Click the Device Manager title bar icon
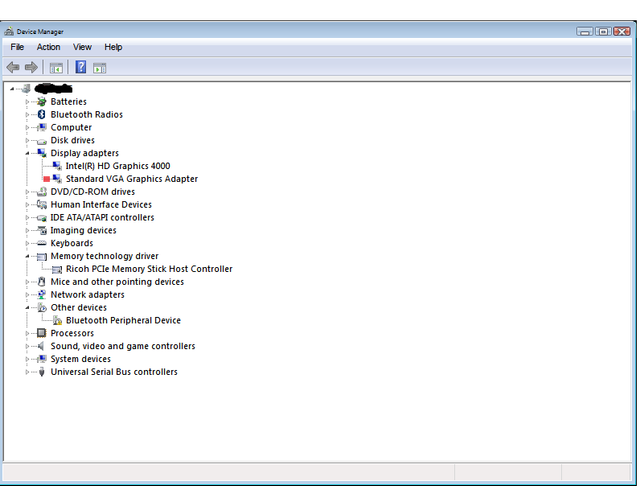Screen dimensions: 640x486 pyautogui.click(x=9, y=31)
